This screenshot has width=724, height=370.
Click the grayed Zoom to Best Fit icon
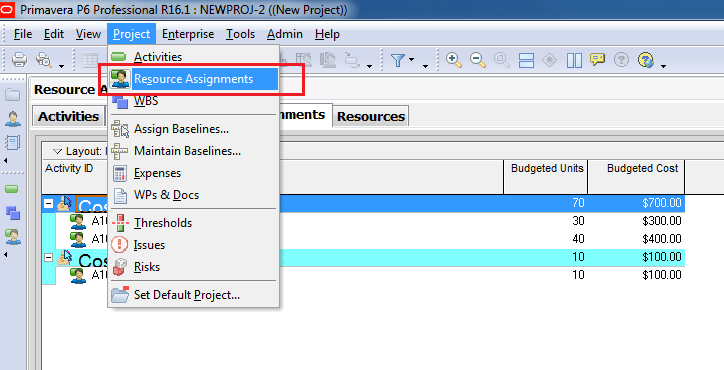coord(502,60)
